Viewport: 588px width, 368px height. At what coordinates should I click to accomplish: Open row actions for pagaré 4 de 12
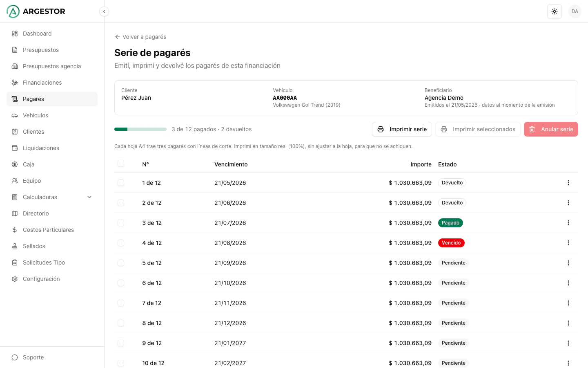568,243
